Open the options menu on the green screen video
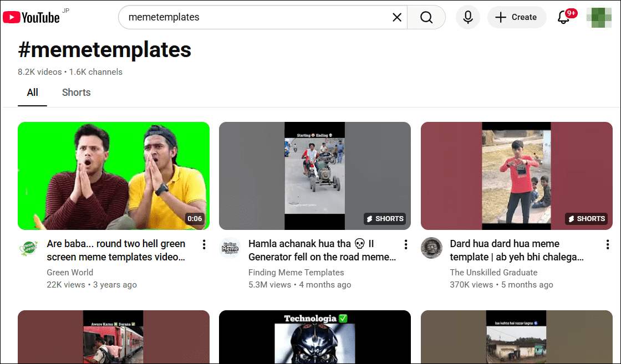The width and height of the screenshot is (621, 364). coord(204,244)
